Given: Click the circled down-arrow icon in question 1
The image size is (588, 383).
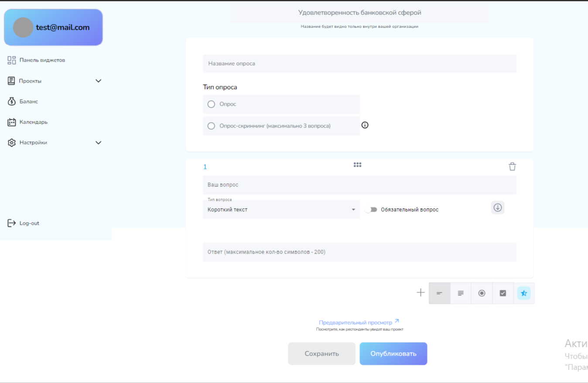Looking at the screenshot, I should [x=497, y=208].
